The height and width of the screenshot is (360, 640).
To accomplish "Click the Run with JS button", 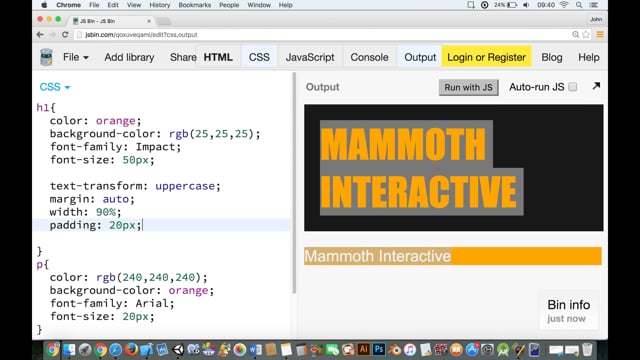I will (x=469, y=87).
